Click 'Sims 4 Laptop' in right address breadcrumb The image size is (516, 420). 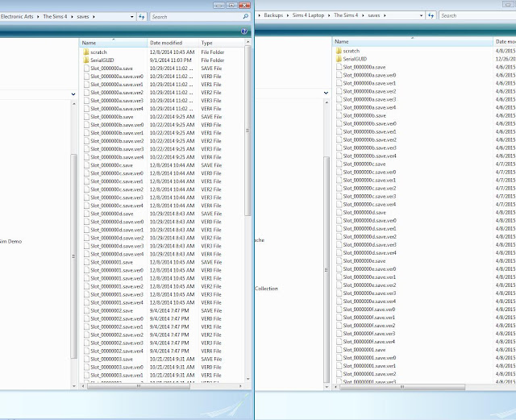tap(308, 15)
